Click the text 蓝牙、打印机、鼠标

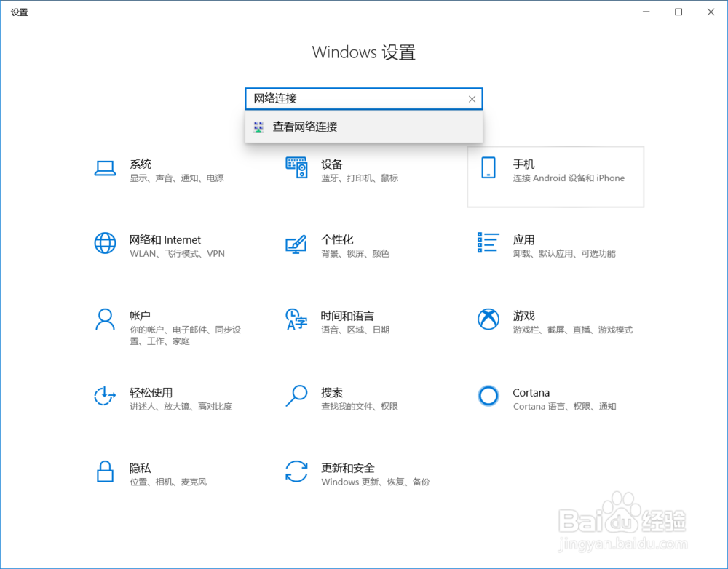pyautogui.click(x=360, y=178)
